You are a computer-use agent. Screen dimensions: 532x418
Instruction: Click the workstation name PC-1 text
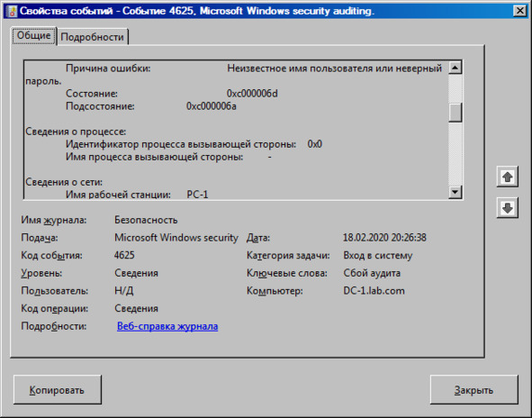coord(197,195)
